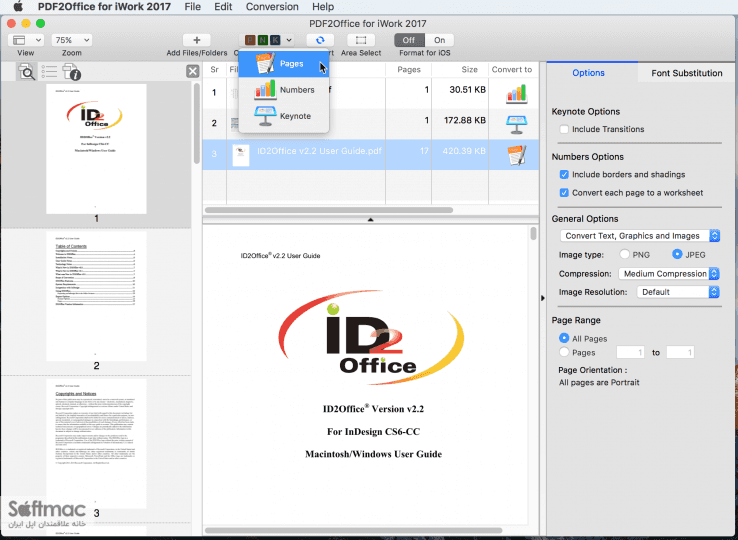Choose Pages from the conversion dropdown
Screen dimensions: 738x540
pos(283,64)
